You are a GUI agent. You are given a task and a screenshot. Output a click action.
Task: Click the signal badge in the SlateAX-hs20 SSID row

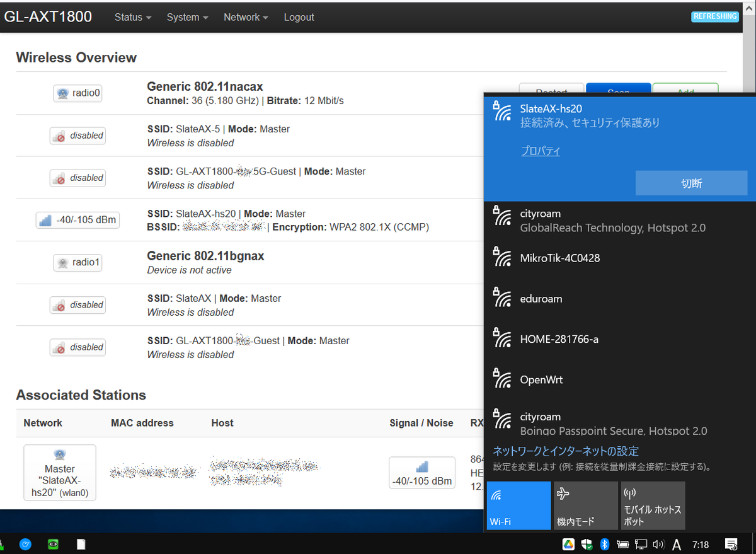pos(77,220)
